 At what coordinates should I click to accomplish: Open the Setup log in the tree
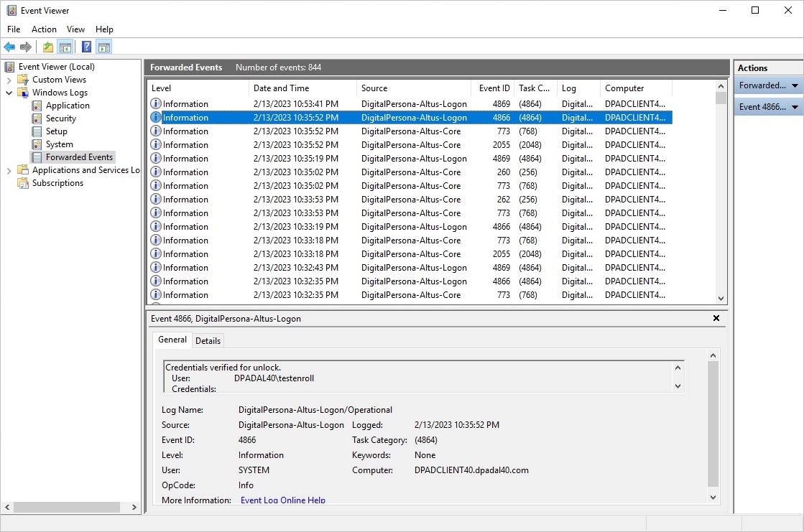tap(56, 131)
